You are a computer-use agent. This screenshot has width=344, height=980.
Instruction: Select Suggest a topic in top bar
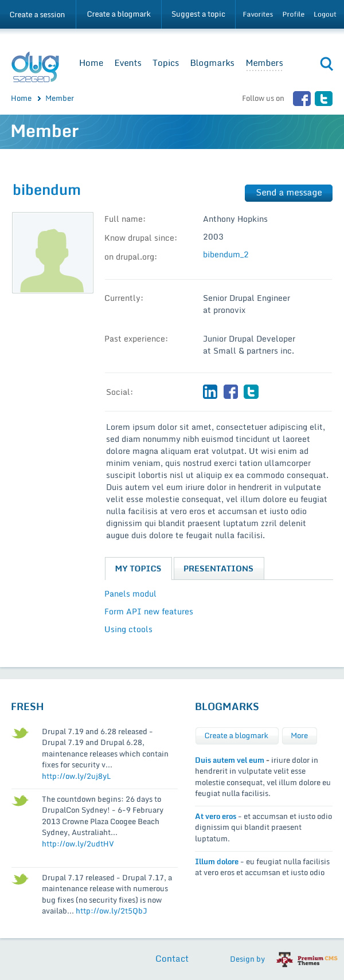tap(198, 14)
